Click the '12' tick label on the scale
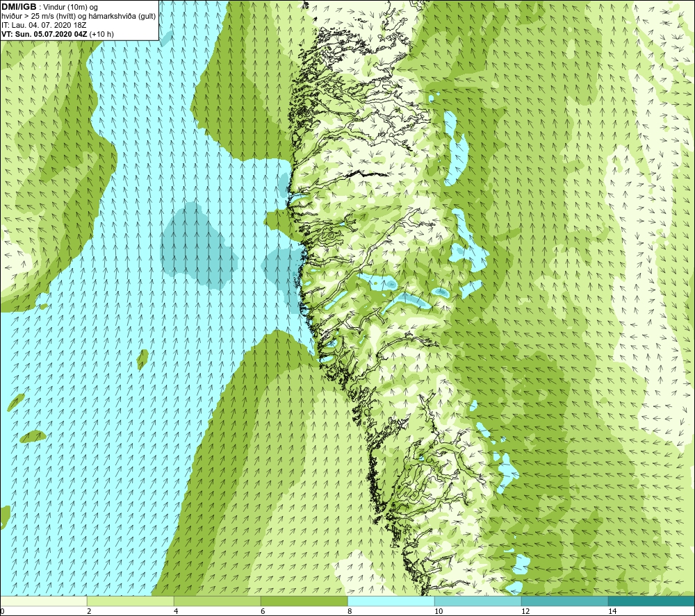Viewport: 695px width, 616px height. 525,611
